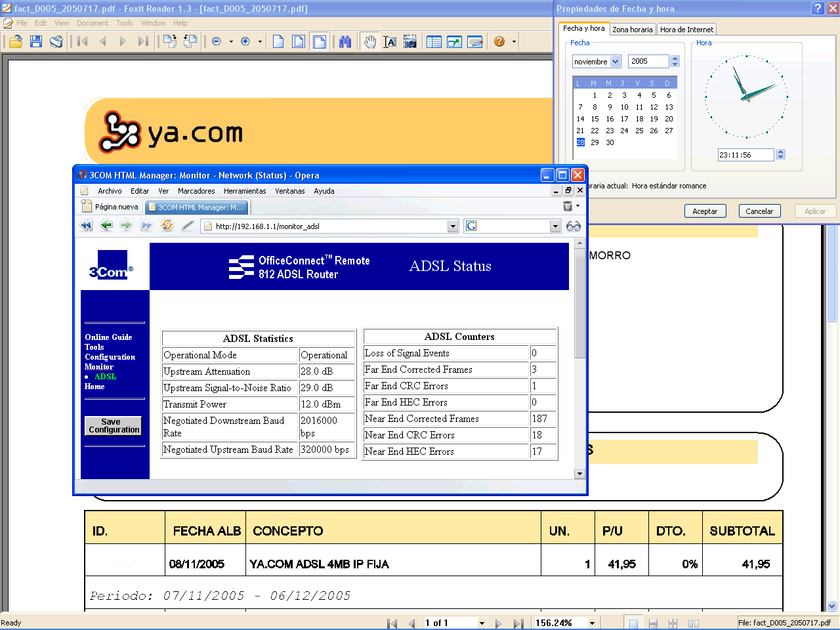Click the Actual Size page icon in Foxit
Image resolution: width=840 pixels, height=630 pixels.
[278, 41]
